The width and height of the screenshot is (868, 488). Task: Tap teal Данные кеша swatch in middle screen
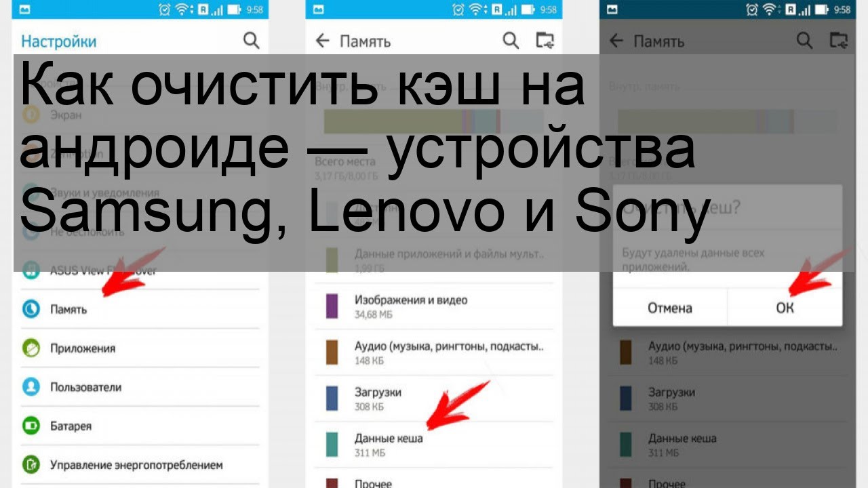(332, 445)
